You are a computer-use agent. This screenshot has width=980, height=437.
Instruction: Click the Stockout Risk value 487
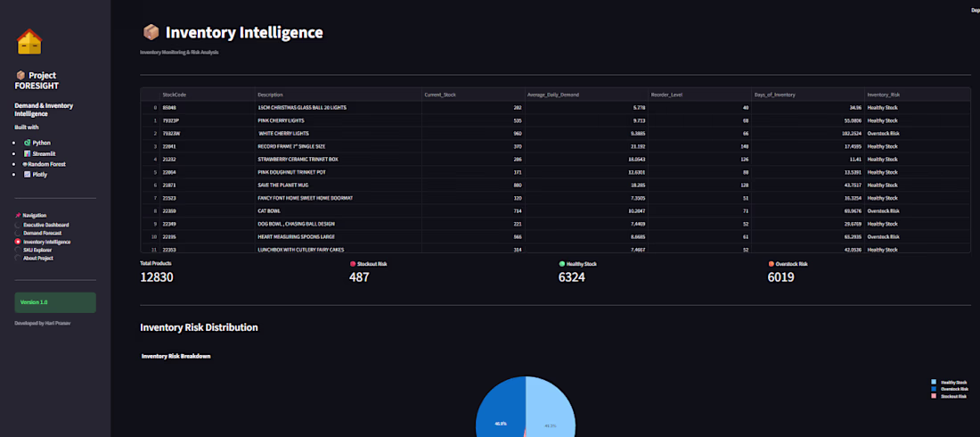[x=359, y=276]
